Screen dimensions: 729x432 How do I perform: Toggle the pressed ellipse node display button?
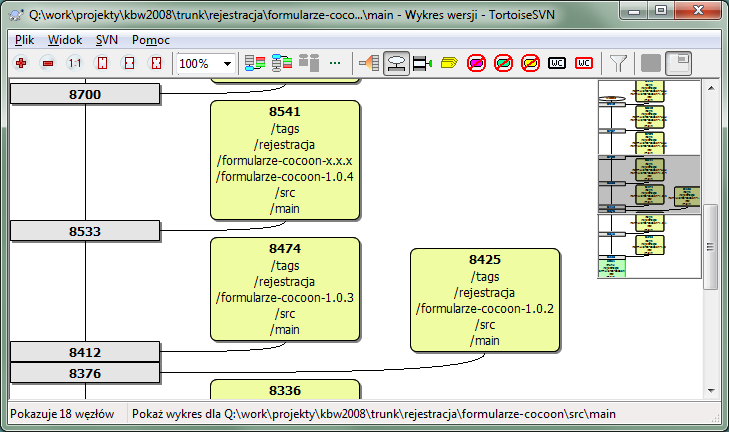click(x=396, y=63)
